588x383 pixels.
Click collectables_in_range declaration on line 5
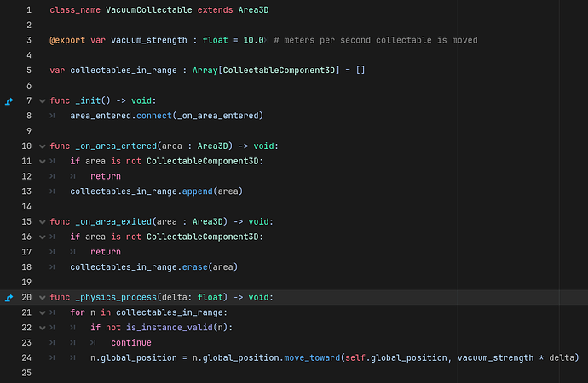coord(124,71)
